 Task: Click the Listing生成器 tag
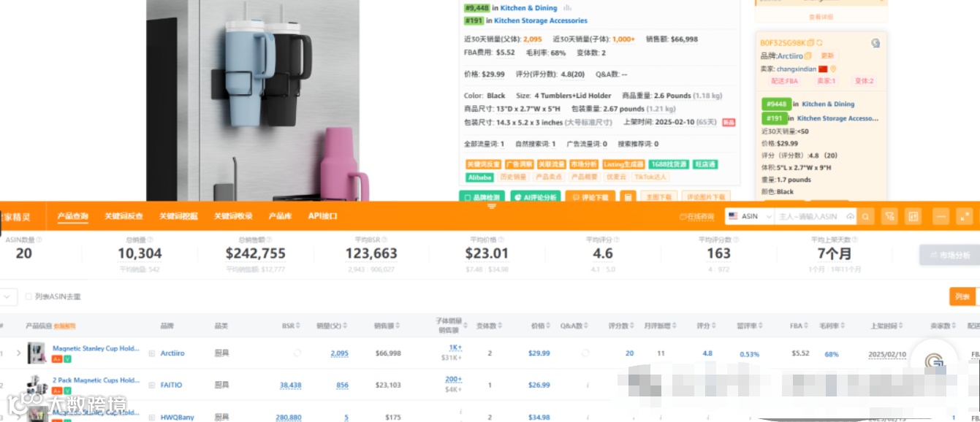point(623,164)
